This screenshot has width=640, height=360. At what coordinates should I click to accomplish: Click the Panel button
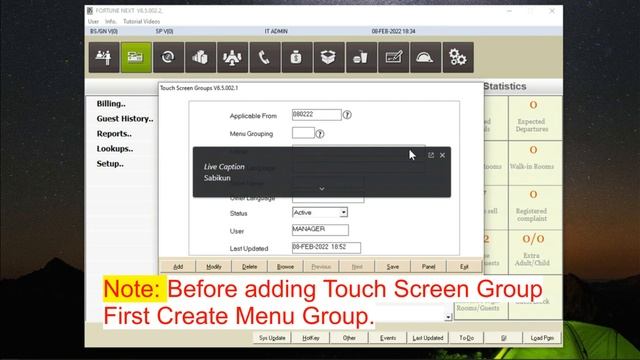pyautogui.click(x=429, y=267)
